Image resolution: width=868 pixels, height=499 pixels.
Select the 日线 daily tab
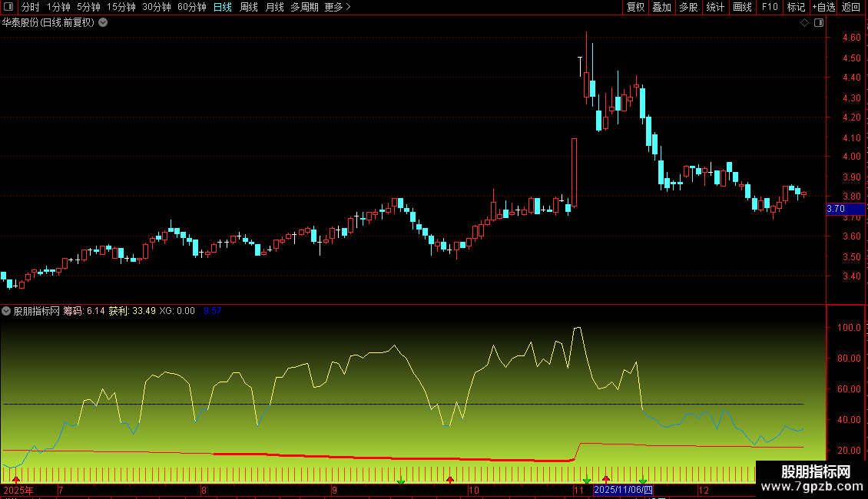click(223, 7)
